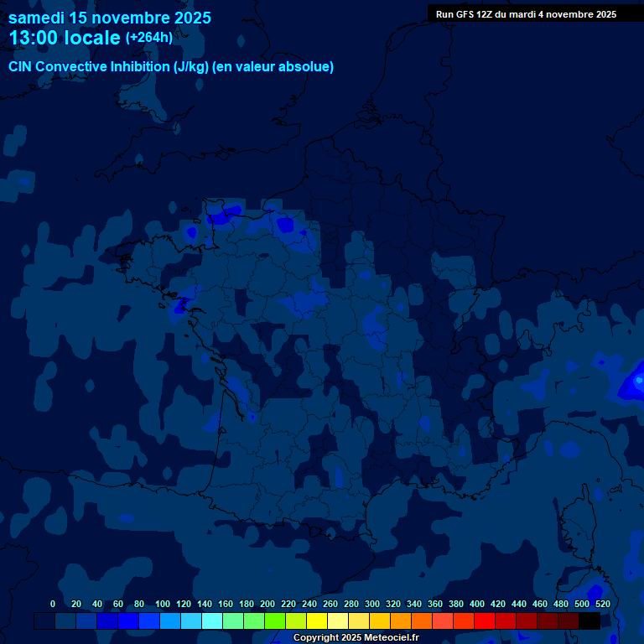The height and width of the screenshot is (644, 644).
Task: Click the Run GFS 12Z header label
Action: tap(526, 14)
